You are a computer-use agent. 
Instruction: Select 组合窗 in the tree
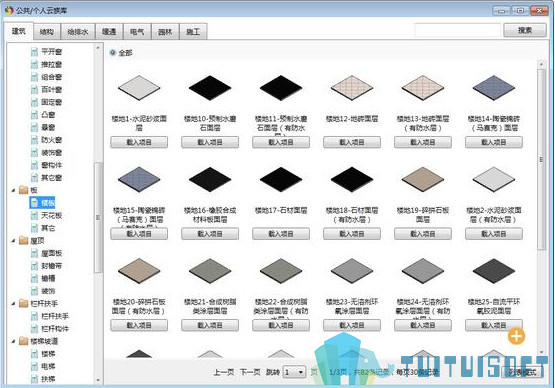(52, 77)
